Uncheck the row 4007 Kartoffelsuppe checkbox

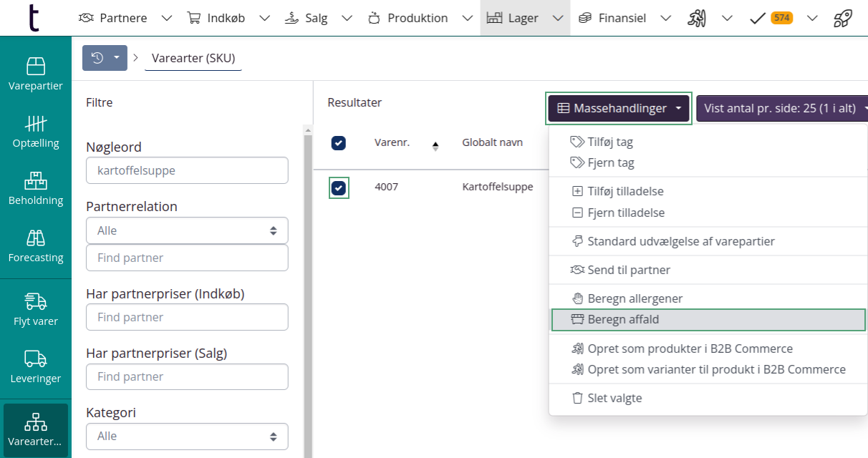coord(339,188)
